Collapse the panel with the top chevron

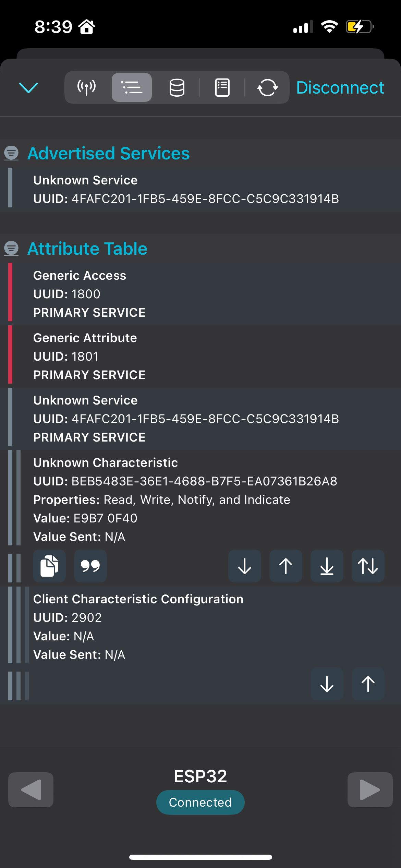[x=29, y=87]
